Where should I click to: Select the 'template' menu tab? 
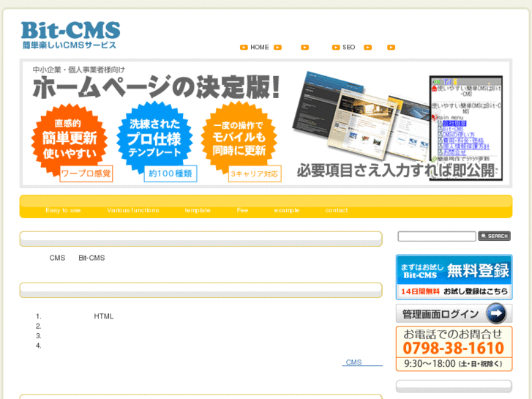(x=198, y=210)
